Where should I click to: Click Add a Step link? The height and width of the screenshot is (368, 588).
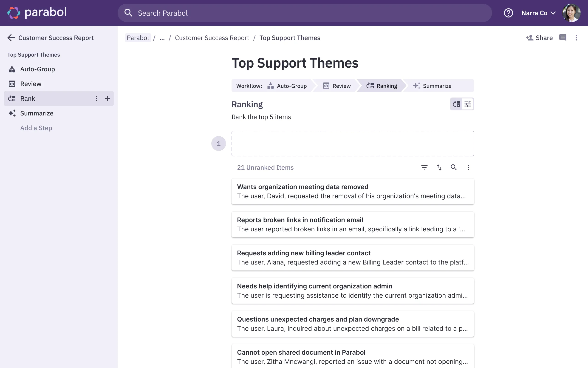tap(36, 128)
